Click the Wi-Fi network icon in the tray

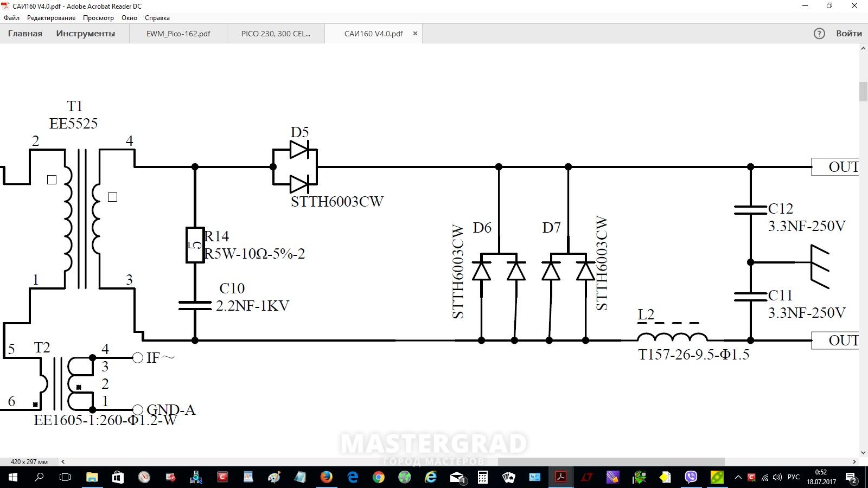pos(764,477)
